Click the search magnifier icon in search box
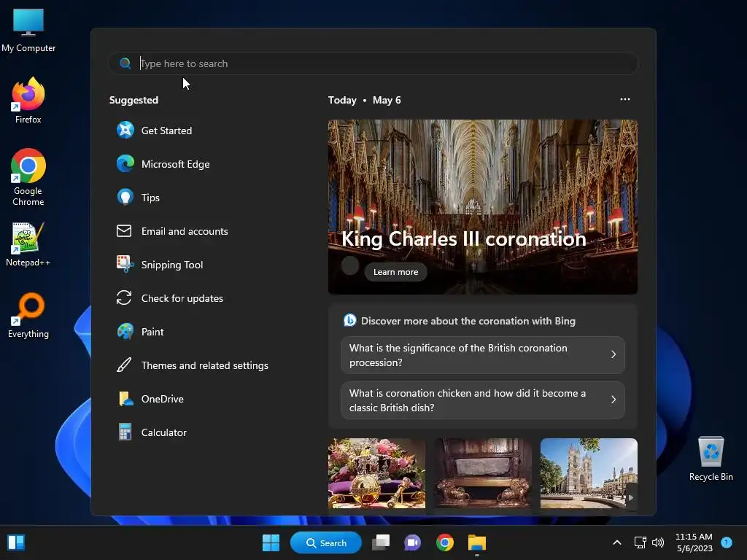The height and width of the screenshot is (560, 747). point(125,63)
